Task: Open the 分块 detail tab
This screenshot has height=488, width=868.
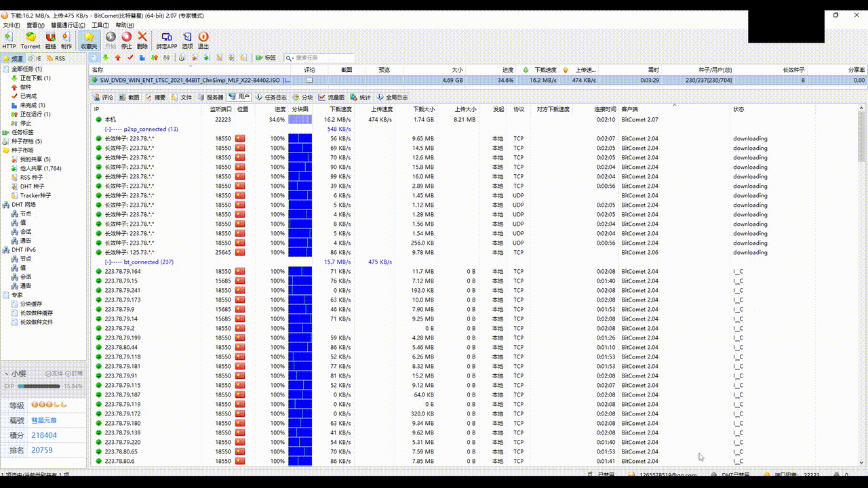Action: click(302, 98)
